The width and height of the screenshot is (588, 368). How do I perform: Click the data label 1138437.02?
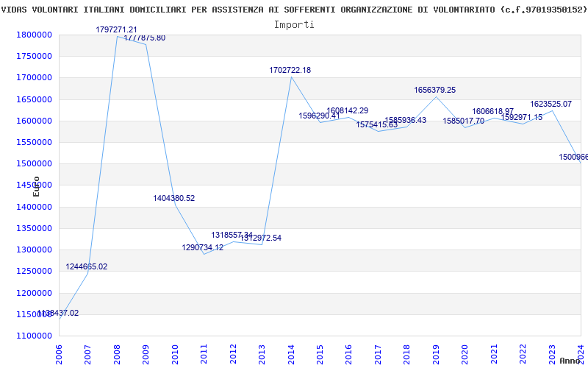[58, 314]
